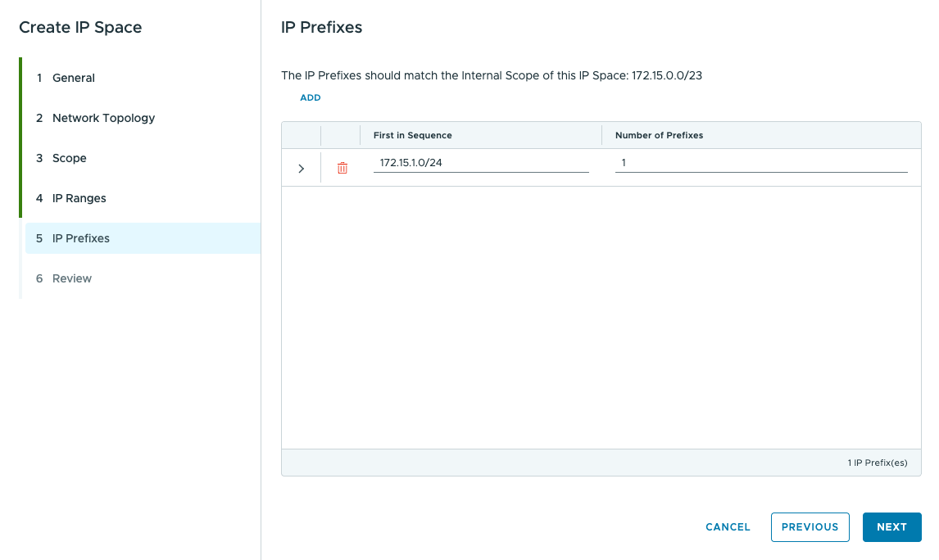Click the IP Prefixes page heading

tap(321, 28)
